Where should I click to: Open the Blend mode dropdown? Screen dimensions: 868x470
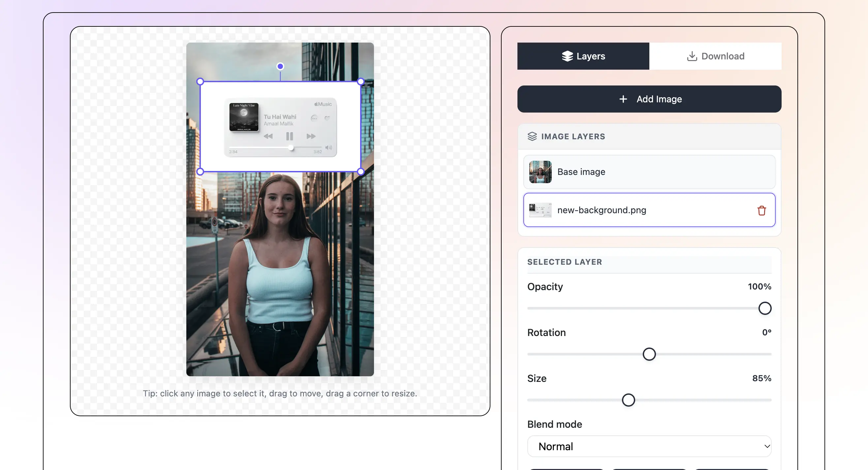pos(649,446)
